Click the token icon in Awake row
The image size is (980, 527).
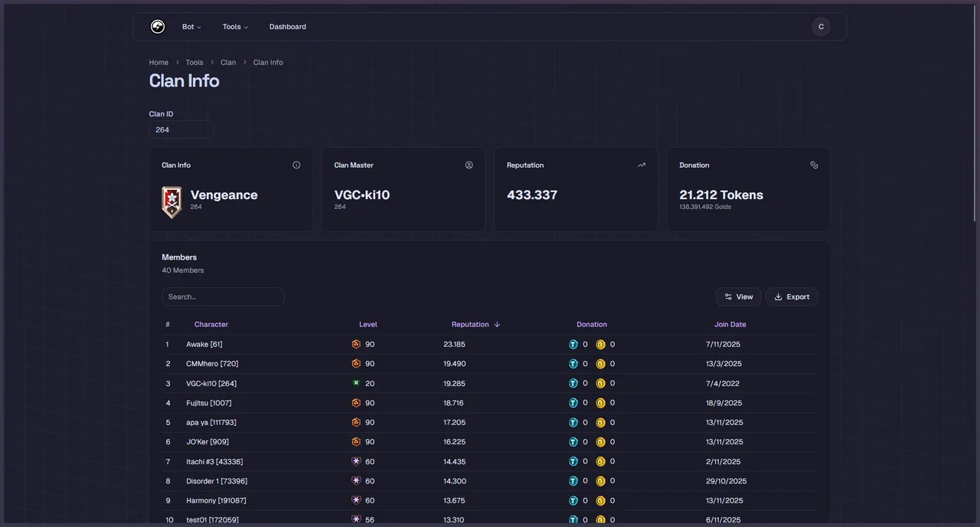(x=573, y=345)
